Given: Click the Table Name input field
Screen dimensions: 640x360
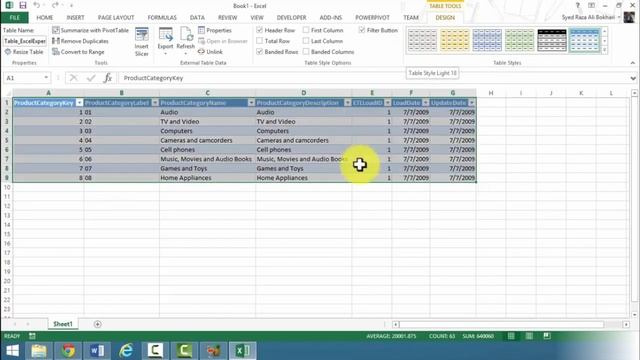Looking at the screenshot, I should [25, 41].
